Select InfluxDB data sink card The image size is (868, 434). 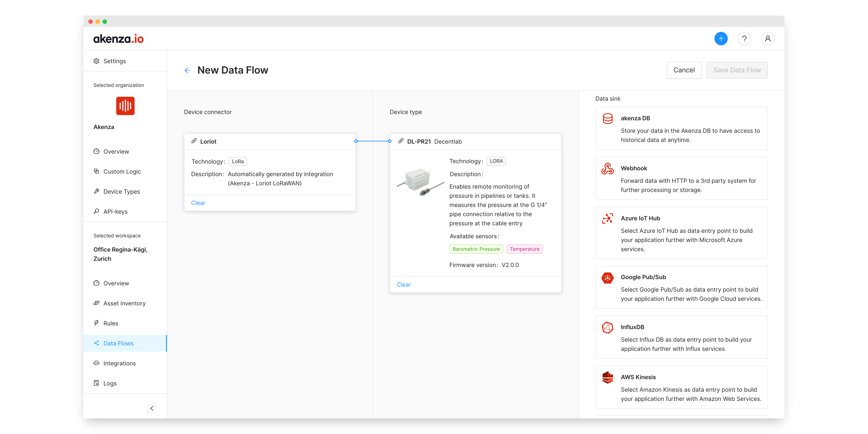[681, 337]
